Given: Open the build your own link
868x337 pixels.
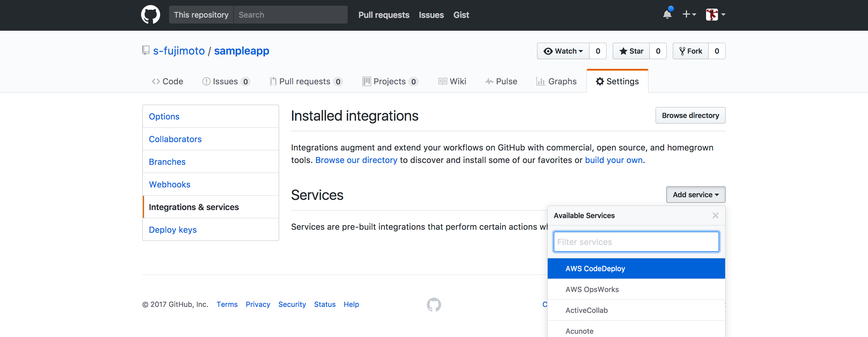Looking at the screenshot, I should tap(613, 160).
